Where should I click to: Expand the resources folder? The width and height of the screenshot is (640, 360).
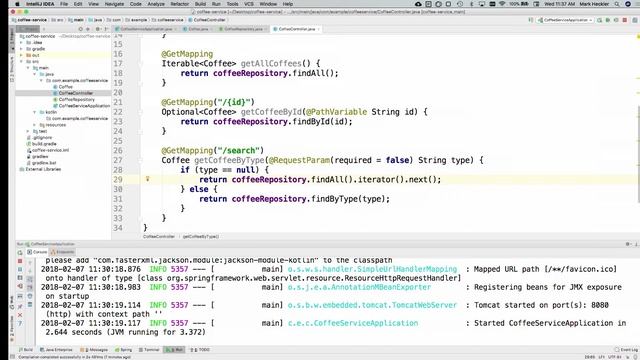[35, 125]
